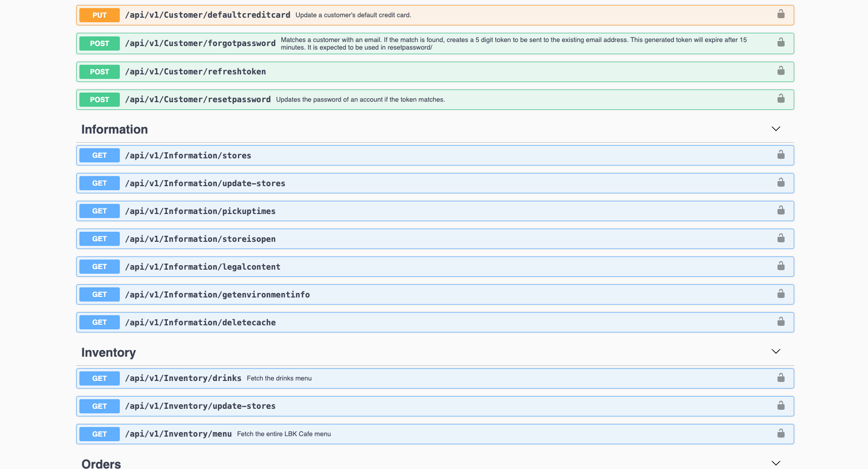The image size is (868, 469).
Task: Click padlock on Inventory/drinks endpoint
Action: pos(781,378)
